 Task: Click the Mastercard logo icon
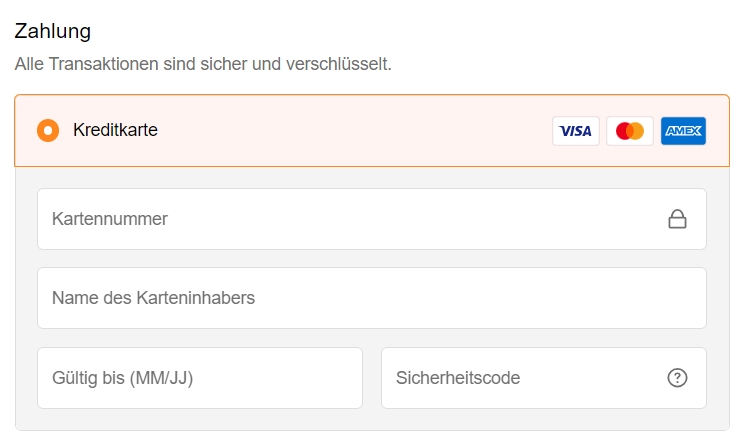630,131
